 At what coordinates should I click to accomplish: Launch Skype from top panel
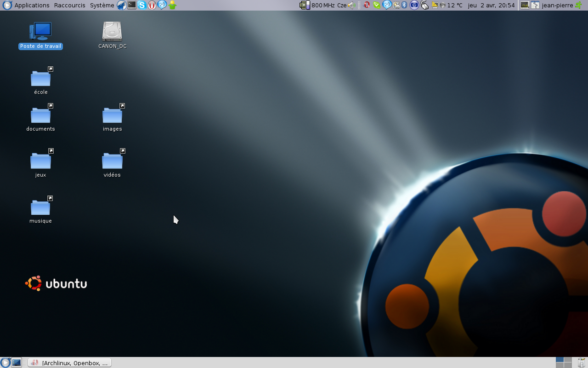pos(142,5)
